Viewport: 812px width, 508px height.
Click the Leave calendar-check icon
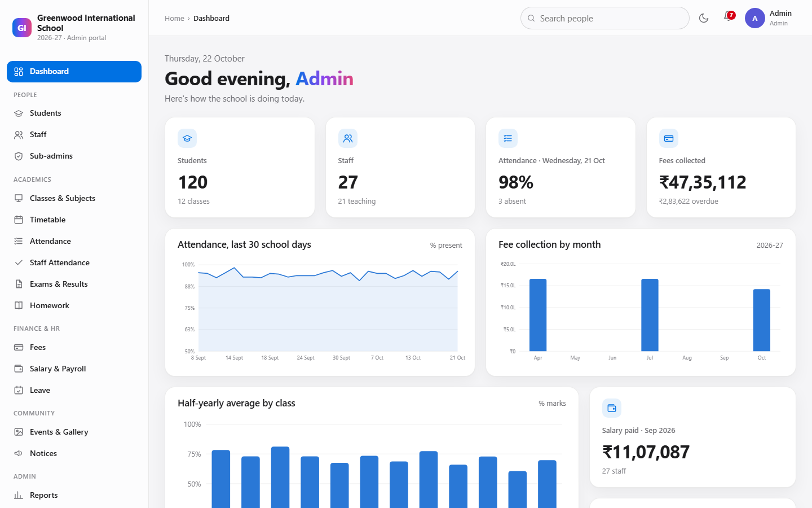(19, 391)
